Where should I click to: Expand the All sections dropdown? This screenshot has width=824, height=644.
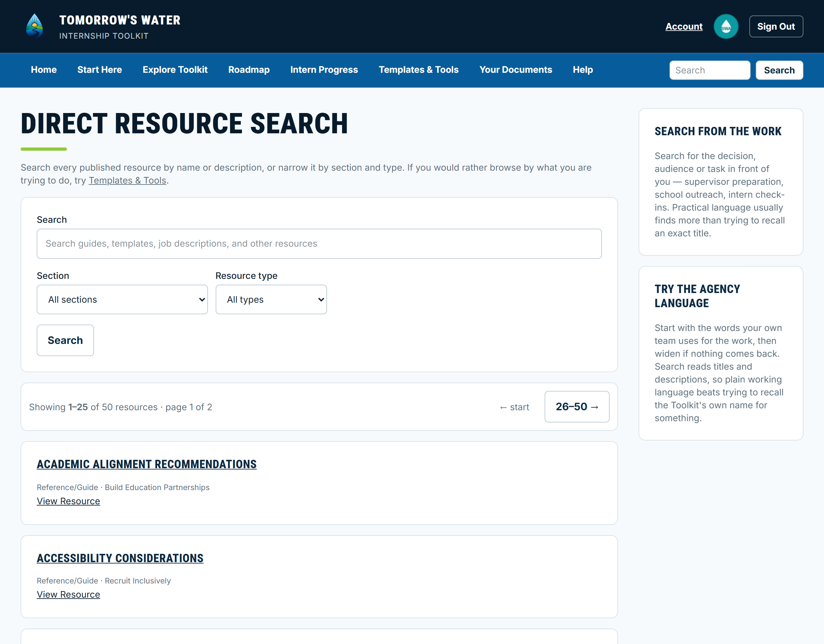coord(122,299)
